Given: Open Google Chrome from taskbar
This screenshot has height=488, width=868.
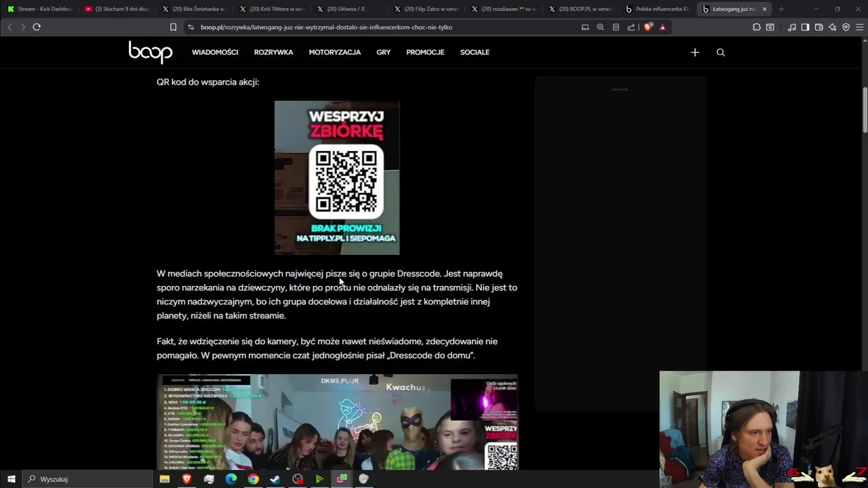Looking at the screenshot, I should pos(253,479).
